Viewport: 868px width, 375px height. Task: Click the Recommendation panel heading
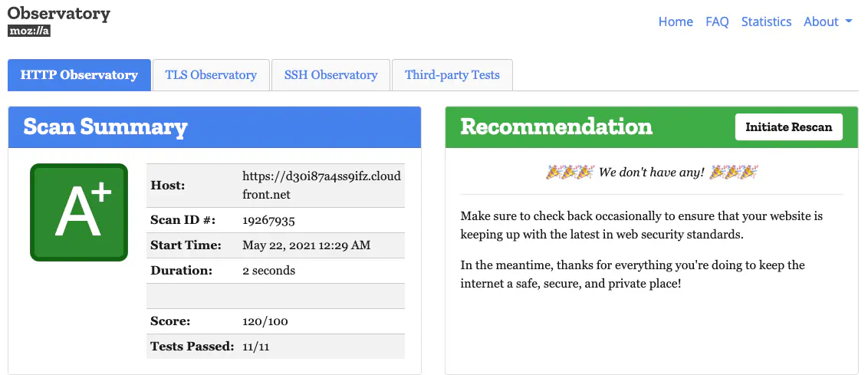(x=556, y=127)
